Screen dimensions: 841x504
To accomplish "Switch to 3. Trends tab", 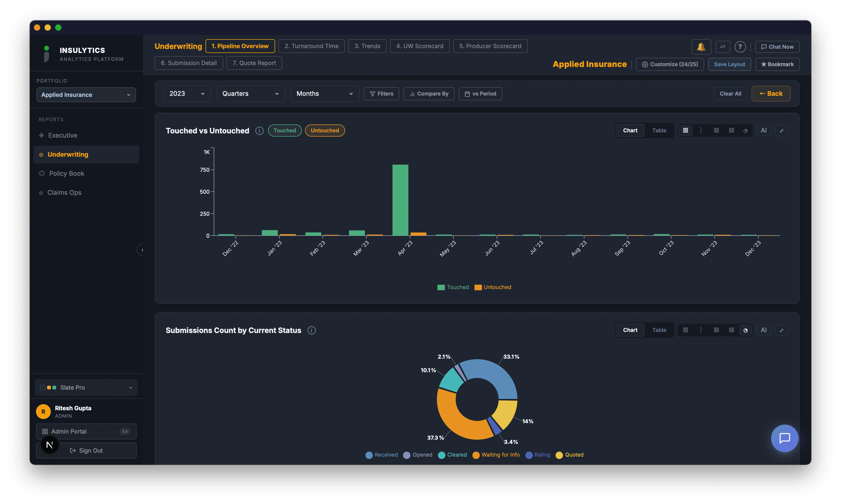I will click(x=367, y=46).
